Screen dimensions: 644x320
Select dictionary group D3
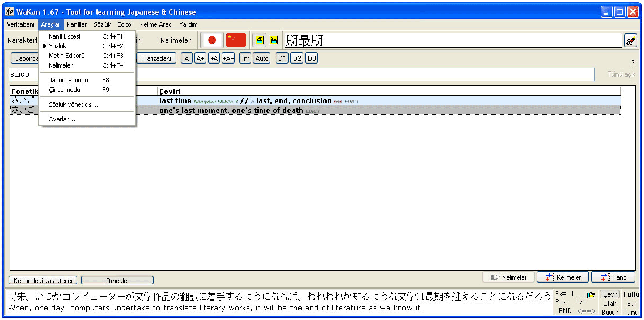tap(311, 58)
